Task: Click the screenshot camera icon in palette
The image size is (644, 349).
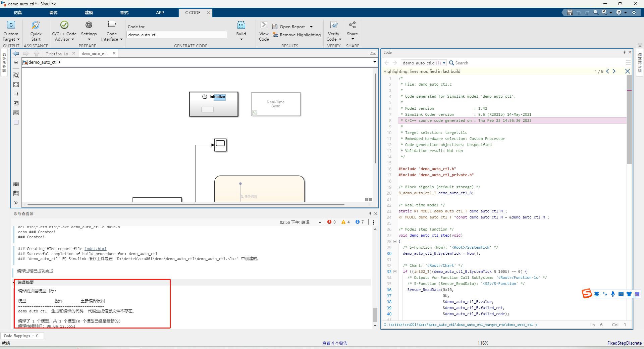Action: pyautogui.click(x=16, y=184)
